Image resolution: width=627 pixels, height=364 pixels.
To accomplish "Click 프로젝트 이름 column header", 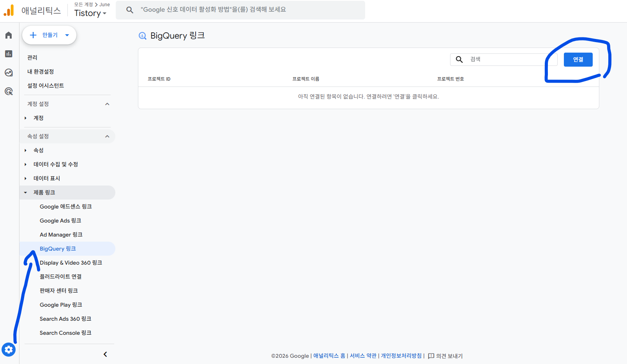I will 306,79.
